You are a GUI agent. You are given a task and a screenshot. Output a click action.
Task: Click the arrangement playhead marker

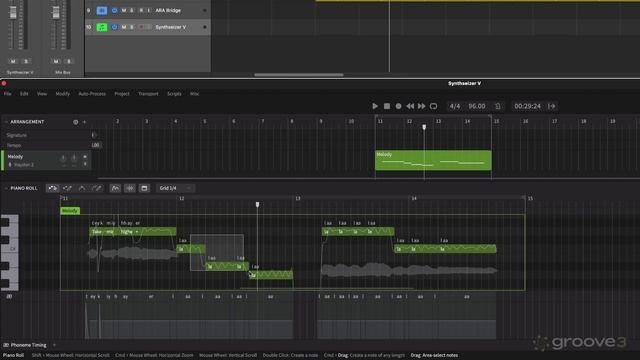(424, 127)
